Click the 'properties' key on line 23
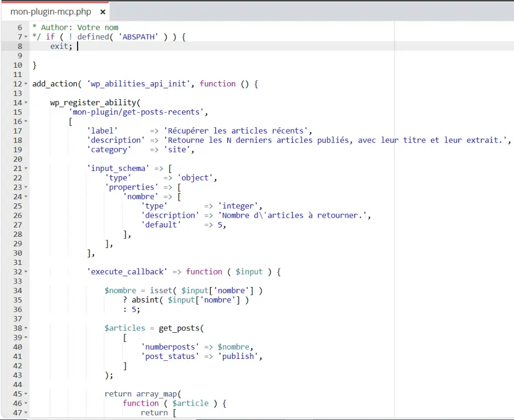The width and height of the screenshot is (514, 420). point(132,187)
